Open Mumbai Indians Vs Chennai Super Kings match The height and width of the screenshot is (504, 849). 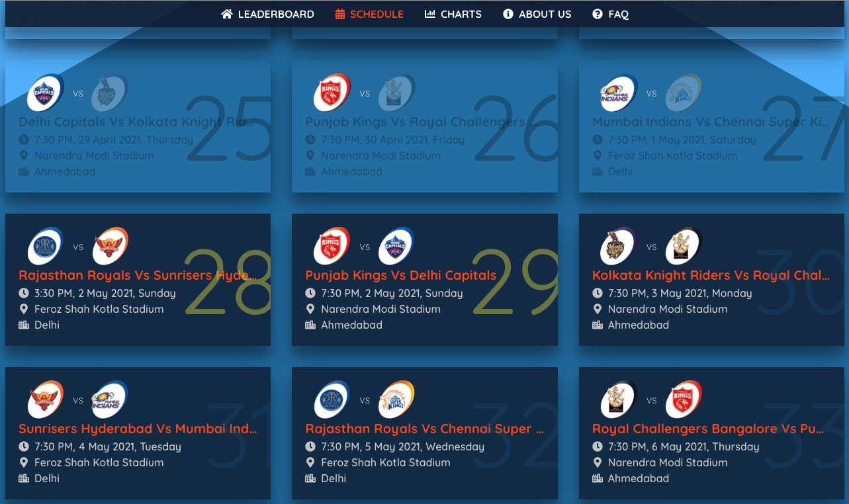point(711,122)
